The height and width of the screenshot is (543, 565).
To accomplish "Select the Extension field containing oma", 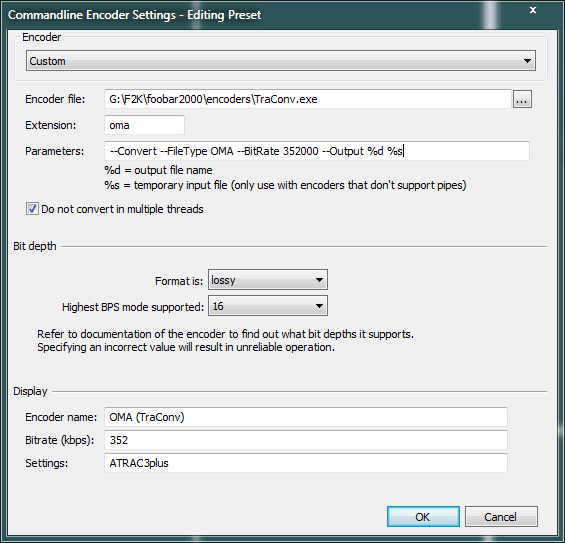I will coord(144,125).
